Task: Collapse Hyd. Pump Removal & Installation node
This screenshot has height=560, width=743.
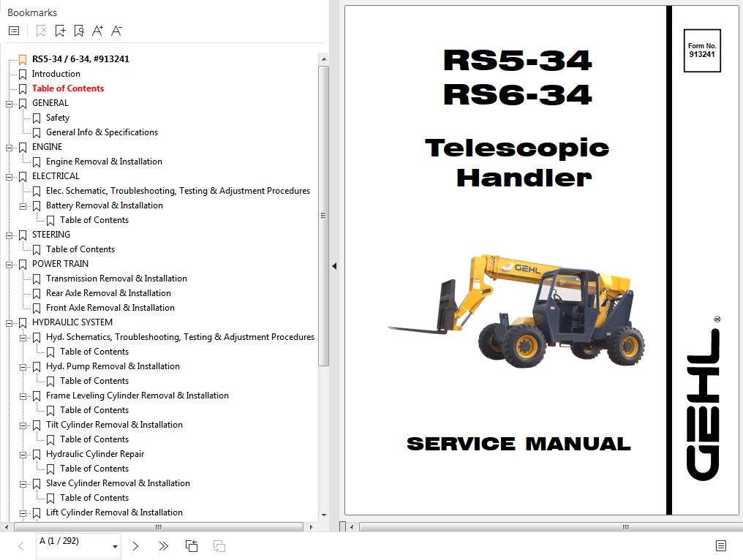Action: pos(23,367)
